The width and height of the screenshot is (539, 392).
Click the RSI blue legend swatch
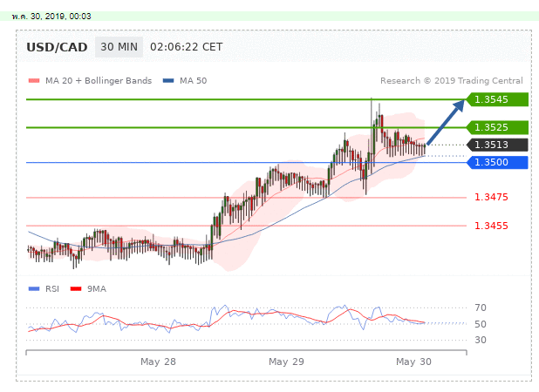click(x=34, y=289)
